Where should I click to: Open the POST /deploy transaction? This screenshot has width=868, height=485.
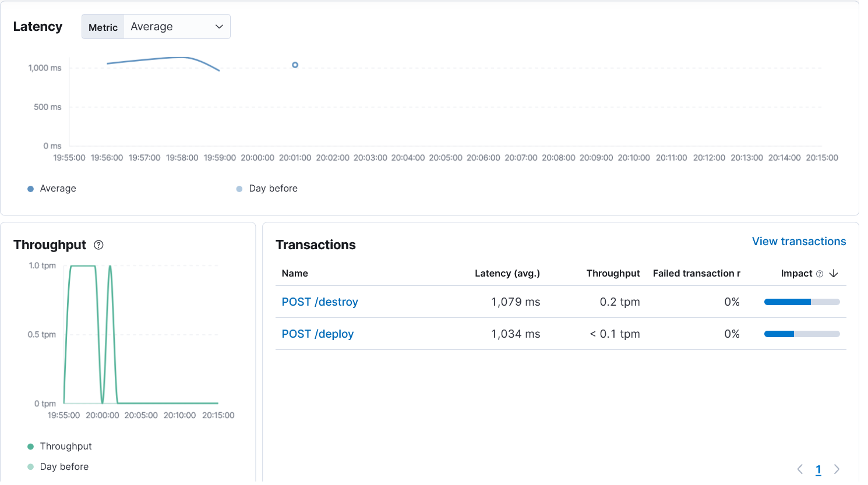click(317, 334)
